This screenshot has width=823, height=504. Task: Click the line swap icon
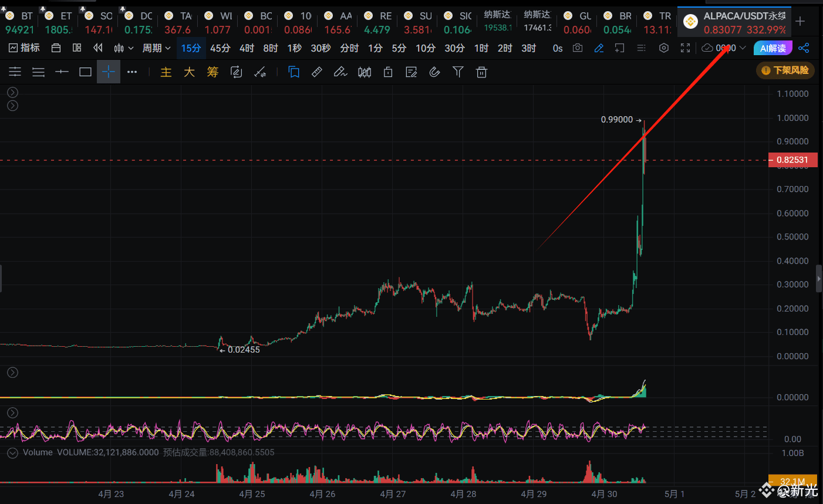tap(259, 72)
